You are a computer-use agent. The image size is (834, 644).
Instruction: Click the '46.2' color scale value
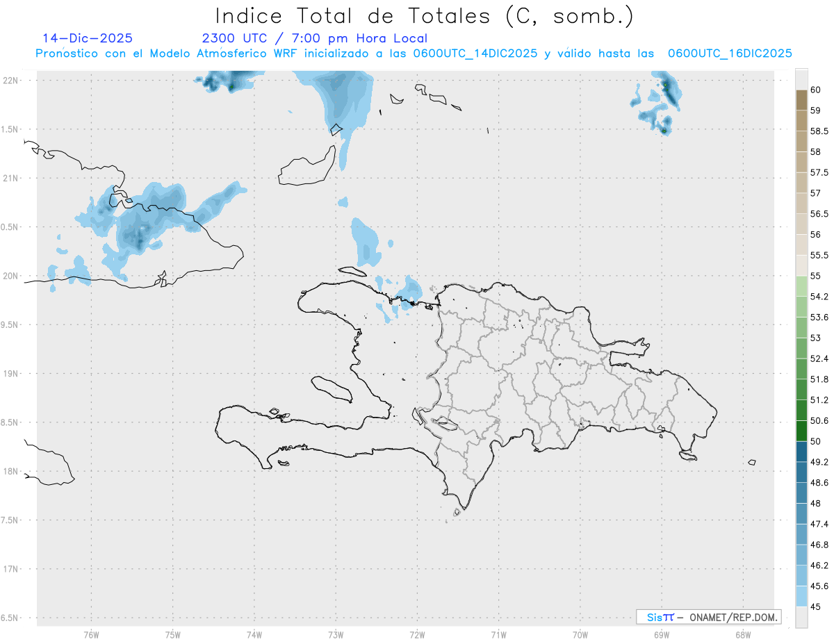819,565
